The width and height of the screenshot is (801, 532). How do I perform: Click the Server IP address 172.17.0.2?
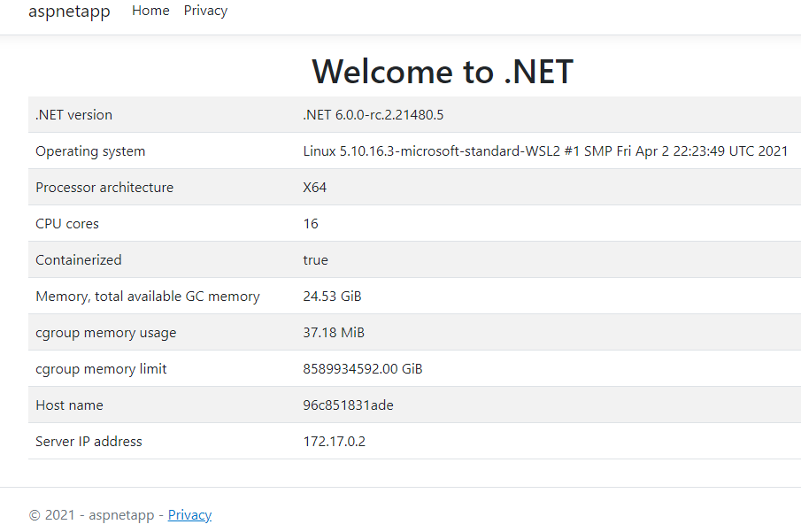(334, 441)
